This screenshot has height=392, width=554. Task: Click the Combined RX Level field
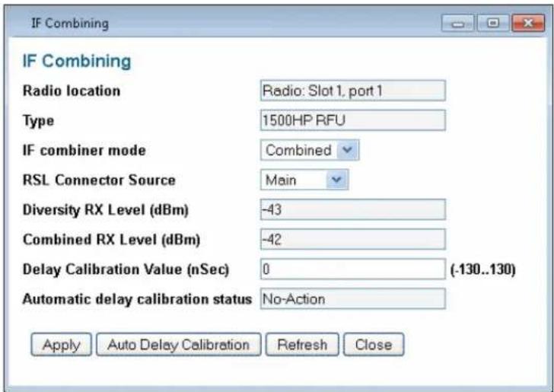353,240
